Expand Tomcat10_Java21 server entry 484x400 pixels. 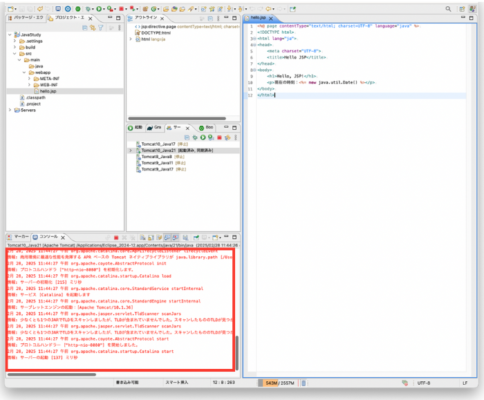(131, 151)
